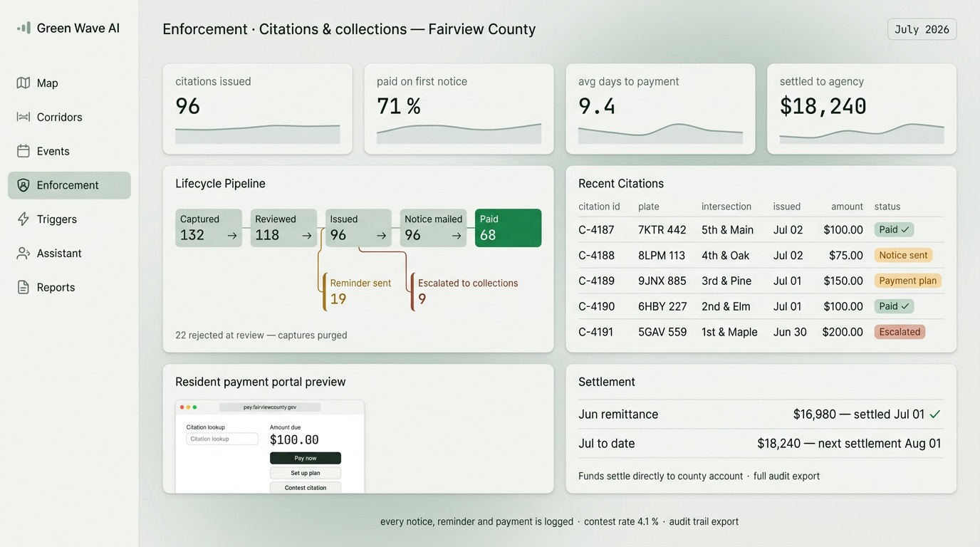Click the Jul to date row
Screen dimensions: 980x547
tap(761, 443)
